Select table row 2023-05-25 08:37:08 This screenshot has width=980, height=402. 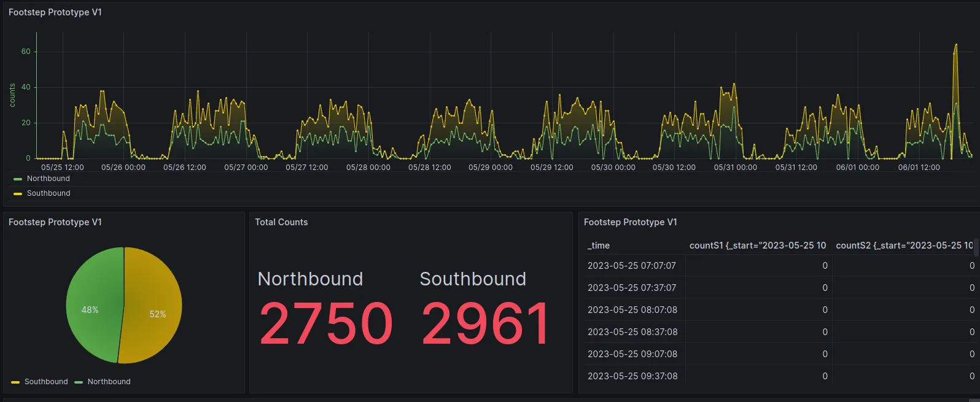780,332
